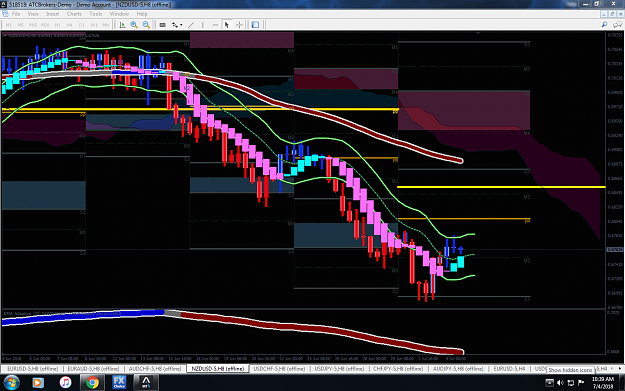Open the Insert menu

pos(53,14)
